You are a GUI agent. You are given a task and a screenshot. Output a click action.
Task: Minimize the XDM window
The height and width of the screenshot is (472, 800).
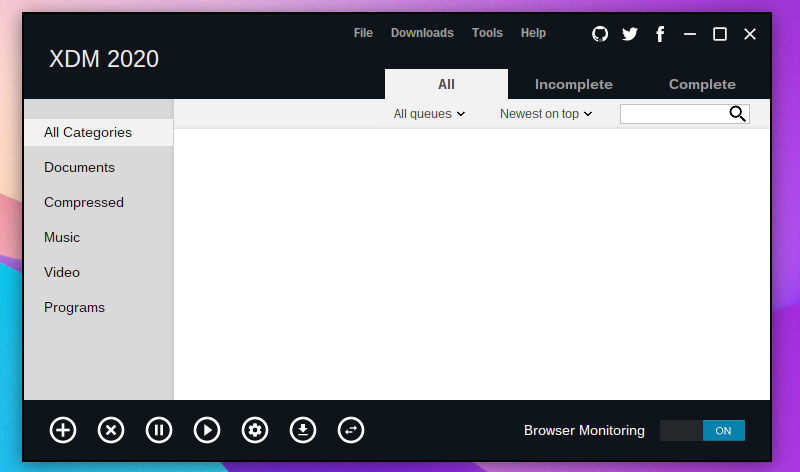(x=690, y=34)
